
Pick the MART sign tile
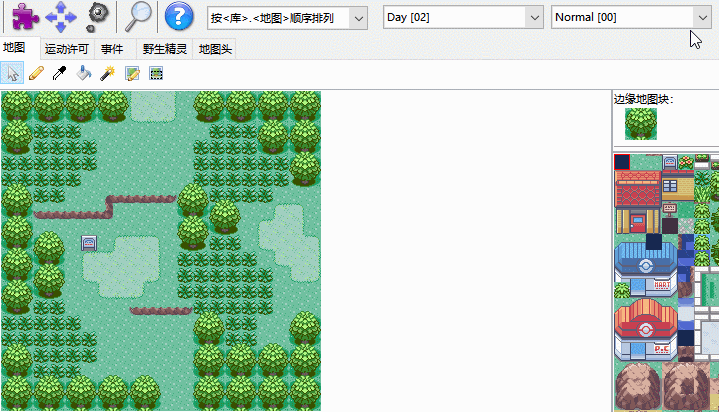(x=662, y=285)
